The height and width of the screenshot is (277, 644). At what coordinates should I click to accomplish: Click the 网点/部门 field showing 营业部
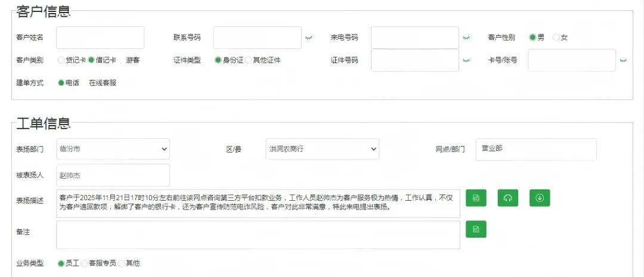[535, 149]
